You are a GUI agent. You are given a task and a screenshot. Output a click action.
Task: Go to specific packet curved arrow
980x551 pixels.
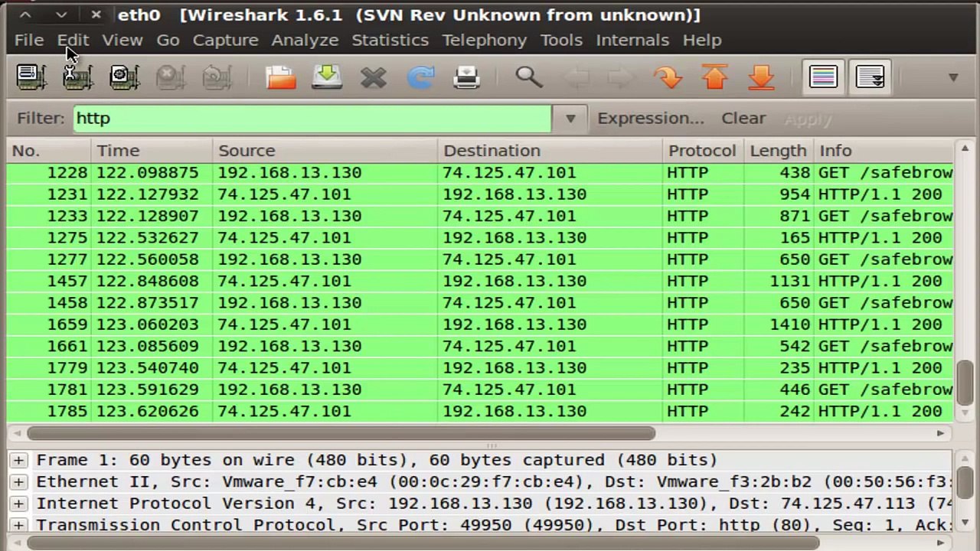(668, 77)
